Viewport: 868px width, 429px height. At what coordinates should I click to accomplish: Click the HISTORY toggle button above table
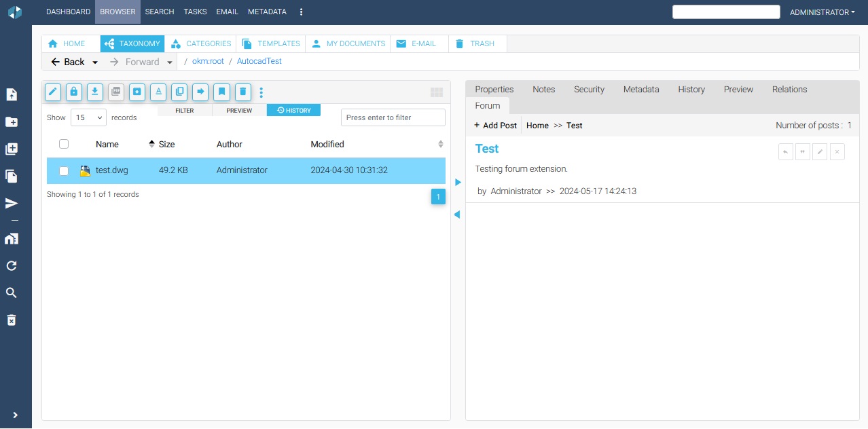pyautogui.click(x=293, y=110)
